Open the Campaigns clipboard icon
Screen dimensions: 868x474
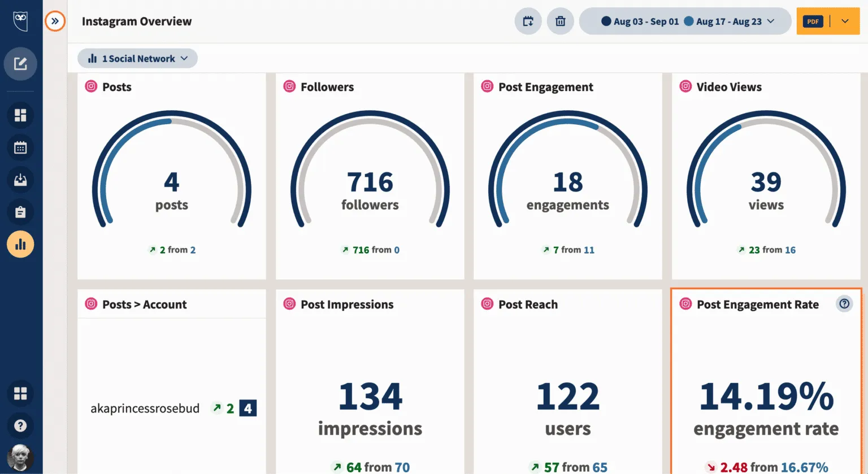[x=20, y=212]
